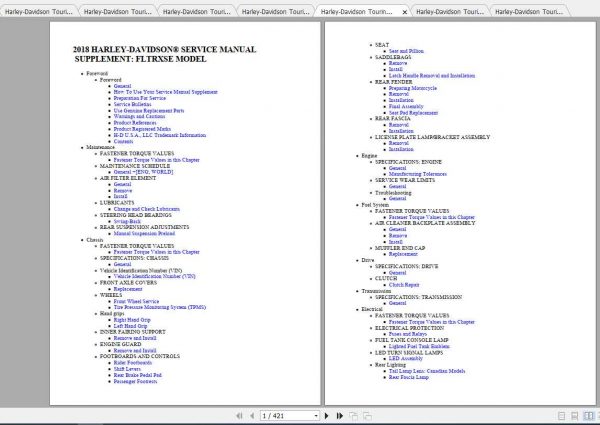Image resolution: width=600 pixels, height=425 pixels.
Task: Open Change and Check Lubricants
Action: click(147, 209)
